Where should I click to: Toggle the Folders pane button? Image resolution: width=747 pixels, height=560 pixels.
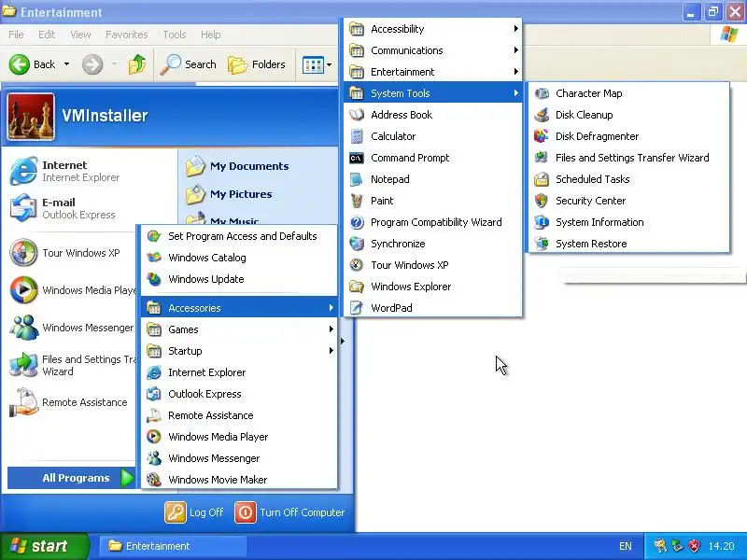pos(257,64)
